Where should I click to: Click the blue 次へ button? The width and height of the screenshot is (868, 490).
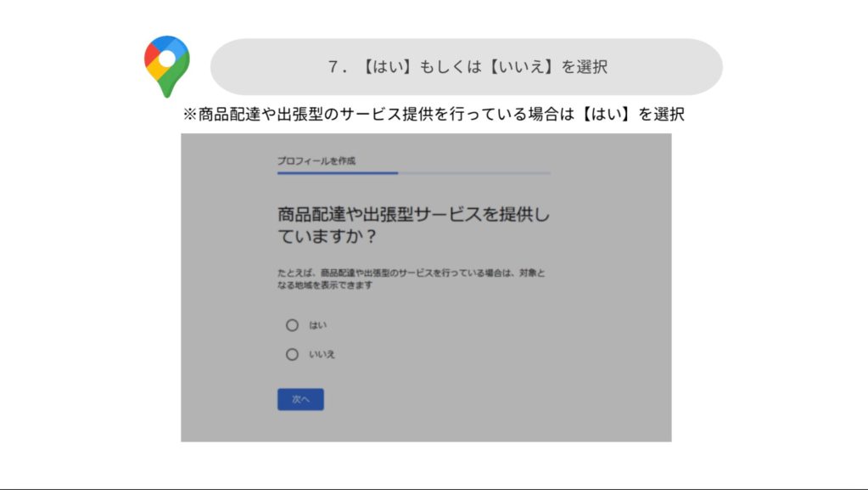[x=300, y=399]
